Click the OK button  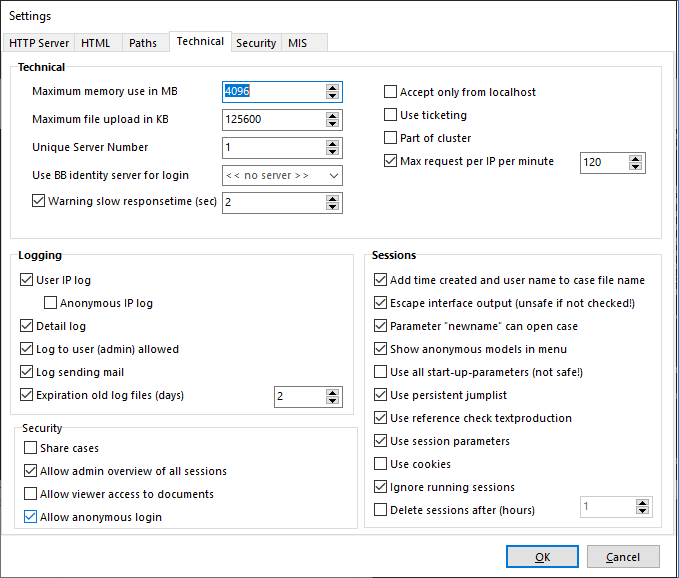tap(542, 557)
